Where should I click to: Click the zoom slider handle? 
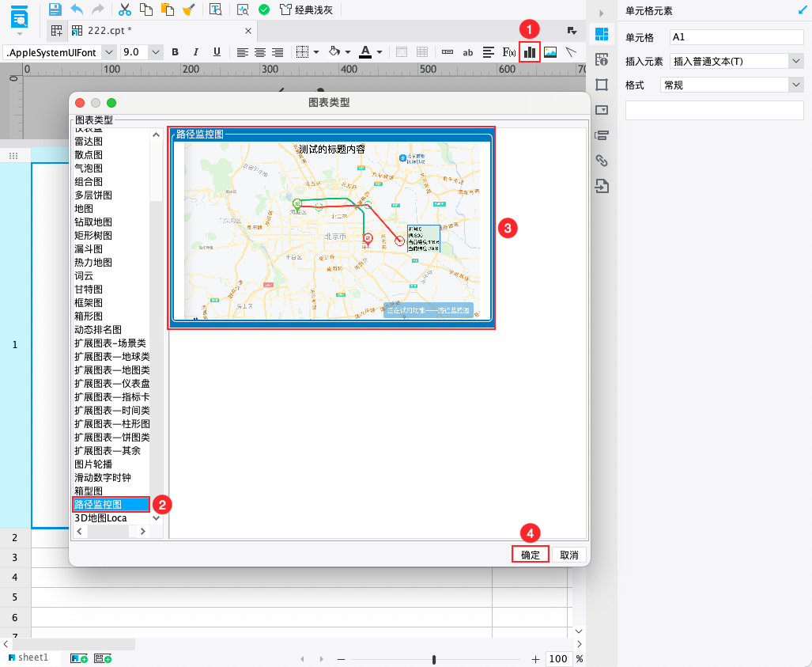pyautogui.click(x=434, y=659)
